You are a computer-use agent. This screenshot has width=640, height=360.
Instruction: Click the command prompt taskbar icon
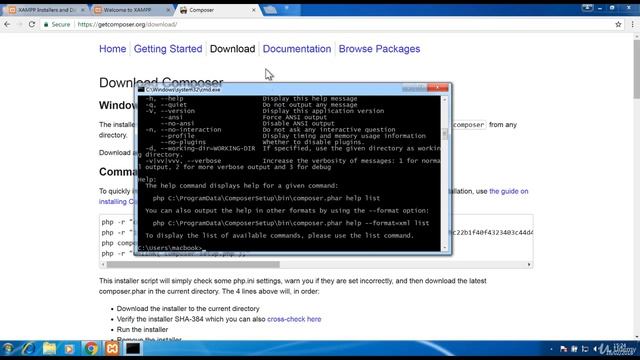coord(133,349)
